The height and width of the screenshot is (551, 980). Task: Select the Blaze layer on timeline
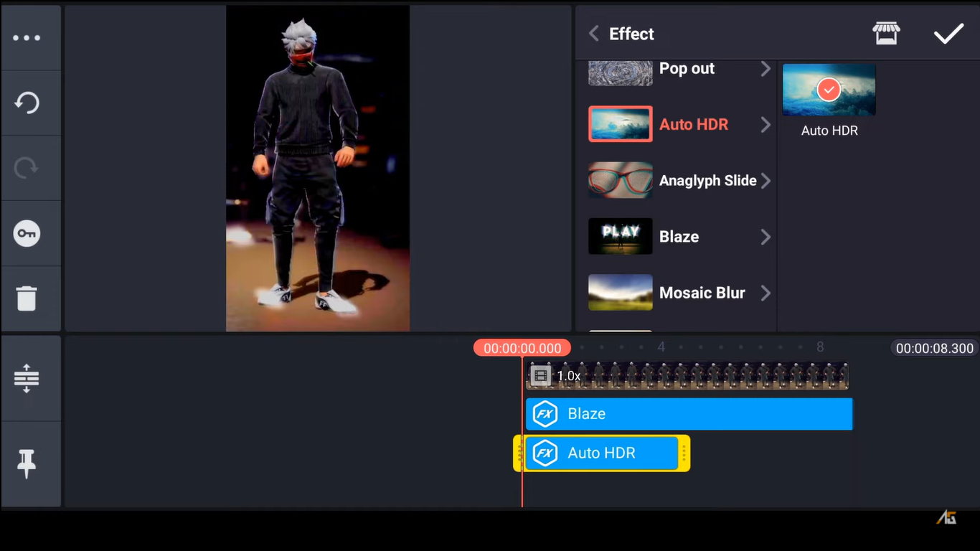pos(689,414)
